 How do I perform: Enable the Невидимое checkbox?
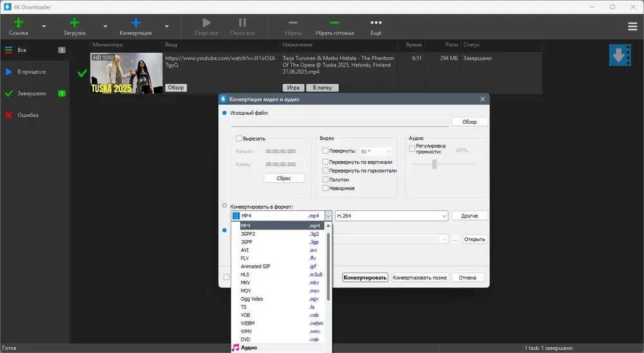pyautogui.click(x=325, y=188)
